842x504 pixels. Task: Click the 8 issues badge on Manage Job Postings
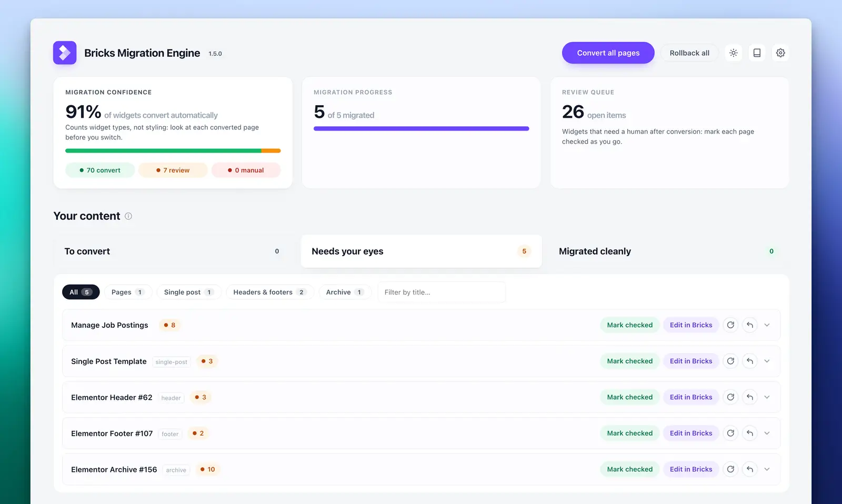tap(169, 325)
